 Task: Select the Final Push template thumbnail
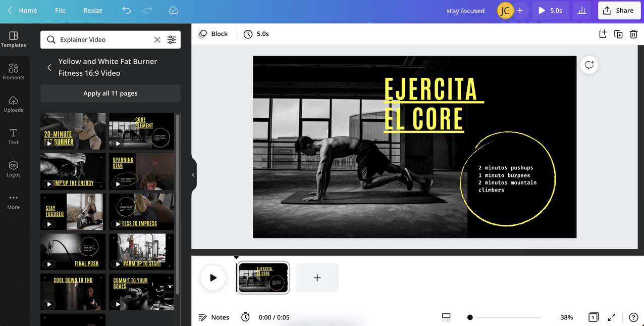73,252
